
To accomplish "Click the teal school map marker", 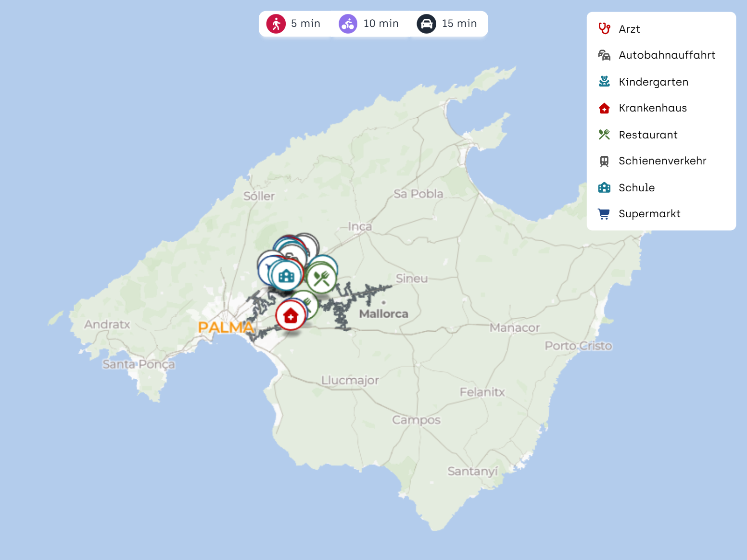I will point(286,276).
